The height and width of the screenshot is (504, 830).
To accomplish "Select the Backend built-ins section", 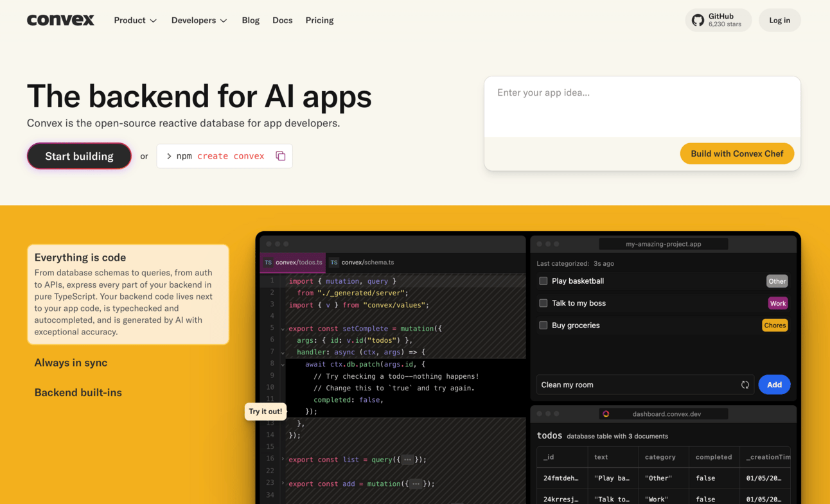I will [78, 392].
